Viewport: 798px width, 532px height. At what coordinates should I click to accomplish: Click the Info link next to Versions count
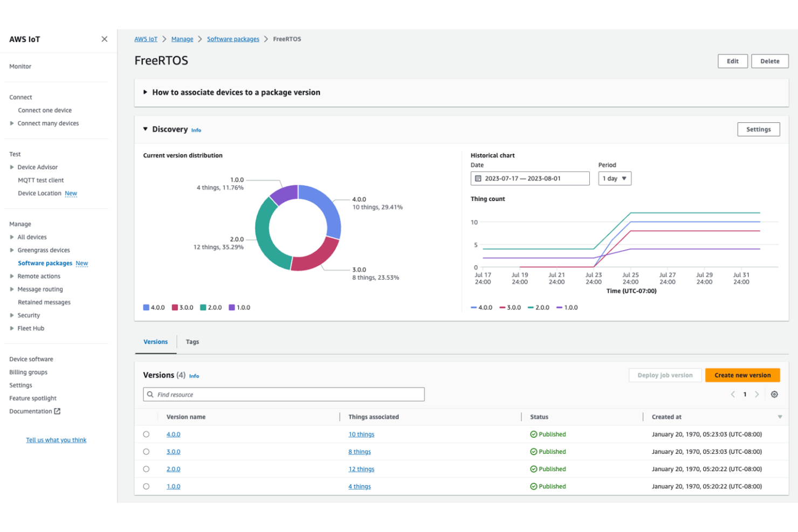click(x=194, y=376)
